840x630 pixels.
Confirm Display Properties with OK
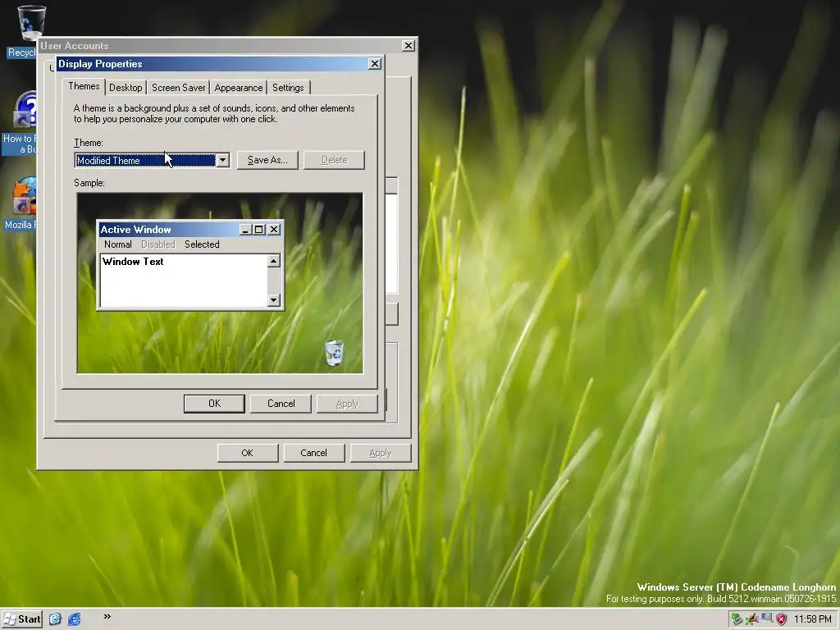click(214, 404)
